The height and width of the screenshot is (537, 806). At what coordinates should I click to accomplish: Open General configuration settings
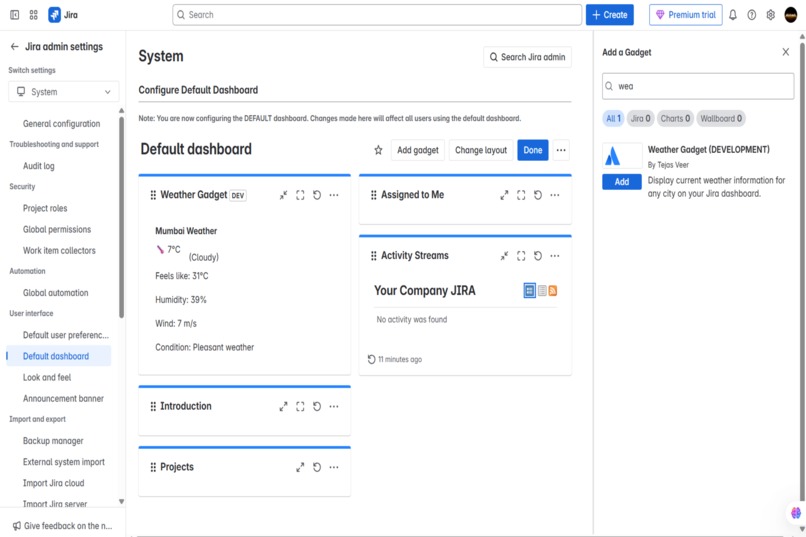pos(62,124)
